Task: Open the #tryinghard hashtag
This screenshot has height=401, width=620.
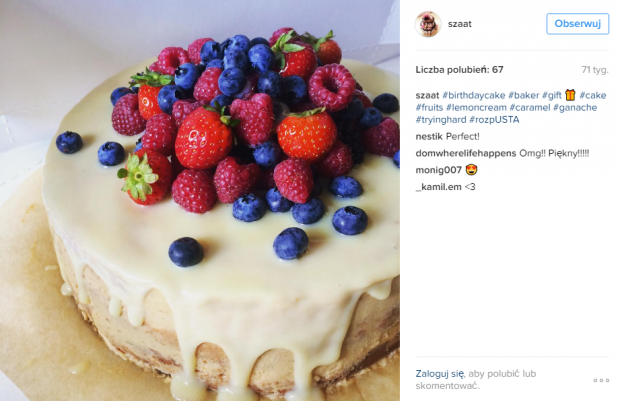Action: (440, 120)
